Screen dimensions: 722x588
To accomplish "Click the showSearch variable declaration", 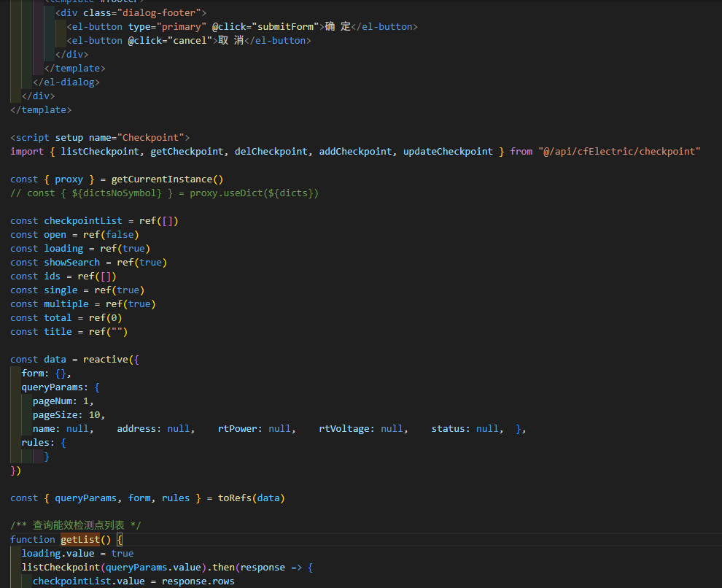I will pyautogui.click(x=71, y=263).
